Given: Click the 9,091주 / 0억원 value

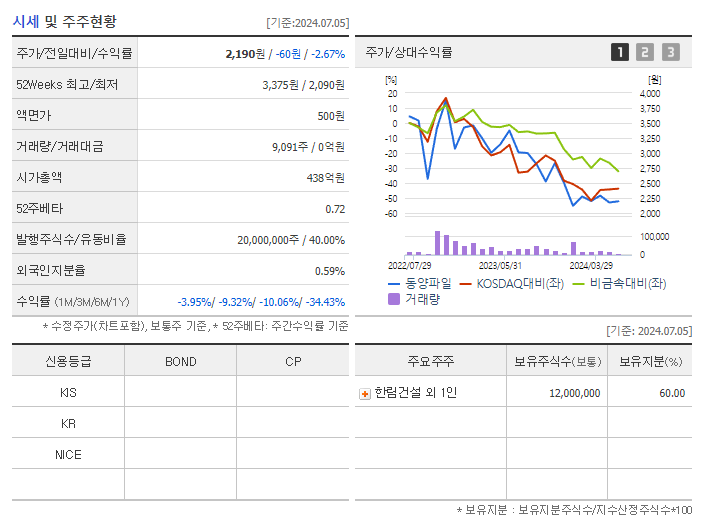Looking at the screenshot, I should tap(308, 147).
